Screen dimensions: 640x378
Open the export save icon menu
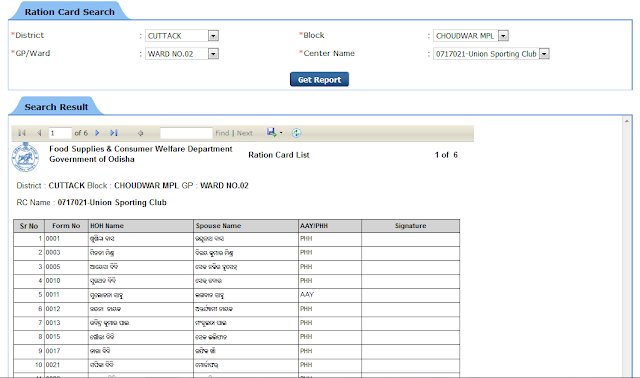click(271, 132)
